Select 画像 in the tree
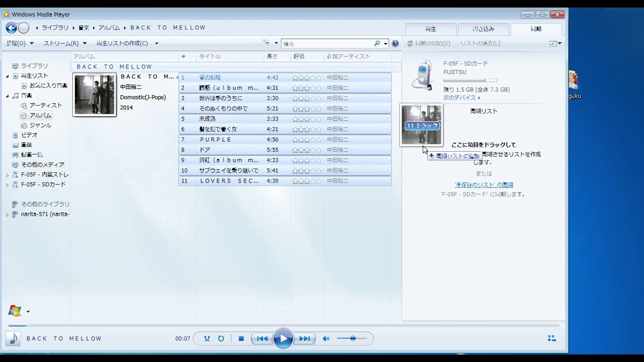This screenshot has width=644, height=362. tap(27, 145)
